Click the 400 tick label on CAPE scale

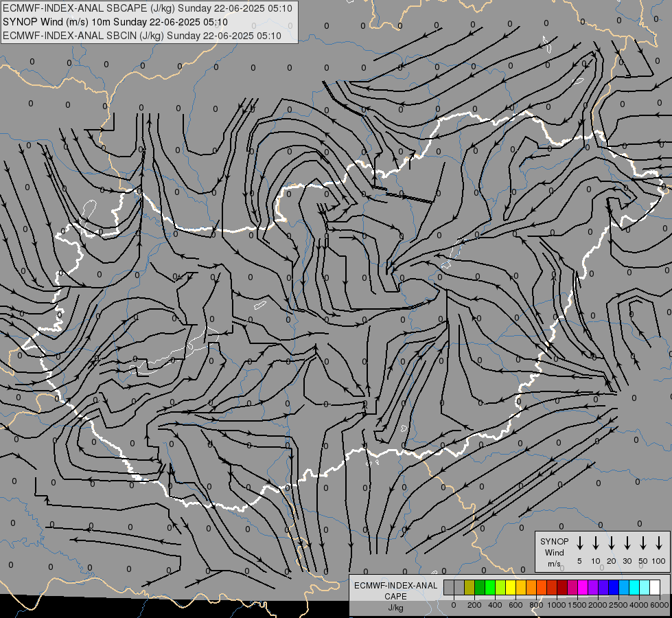click(x=495, y=605)
